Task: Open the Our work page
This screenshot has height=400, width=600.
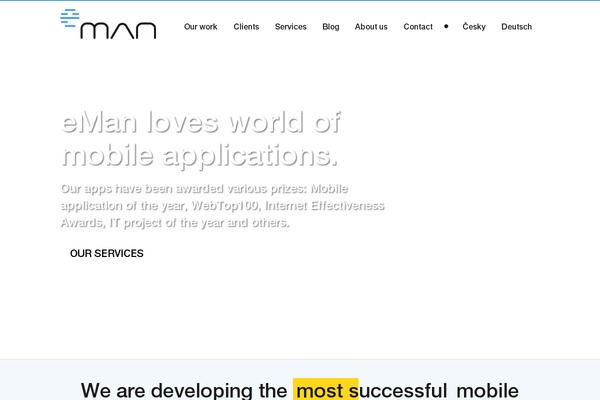Action: 201,27
